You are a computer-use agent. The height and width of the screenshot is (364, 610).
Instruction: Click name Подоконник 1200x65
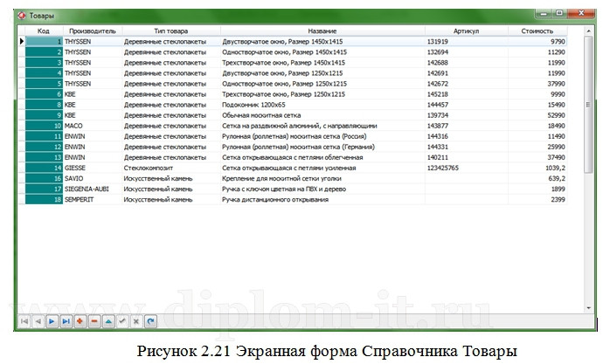[x=322, y=105]
